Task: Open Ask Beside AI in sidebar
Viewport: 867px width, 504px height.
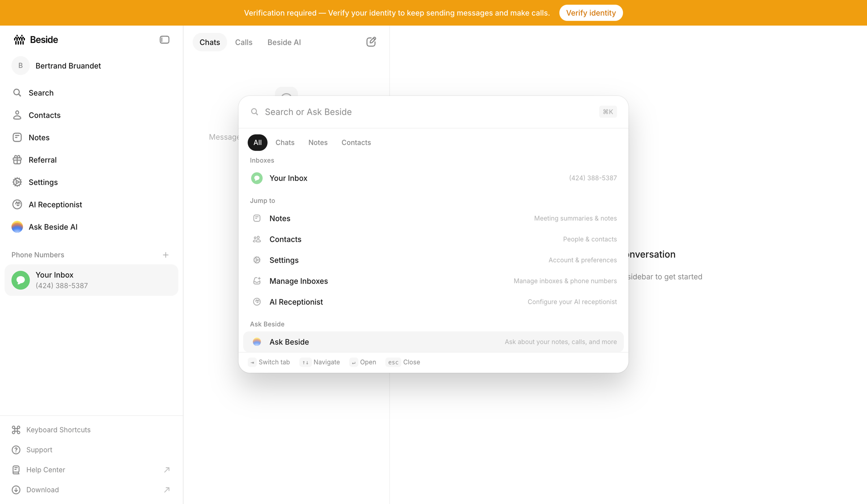Action: [x=91, y=227]
